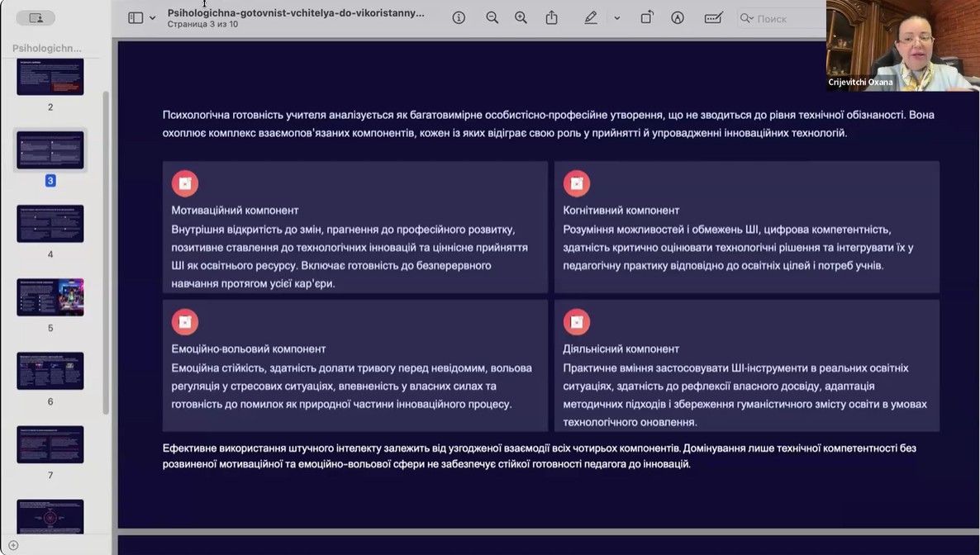Rotate the page with rotate icon
980x555 pixels.
(647, 17)
